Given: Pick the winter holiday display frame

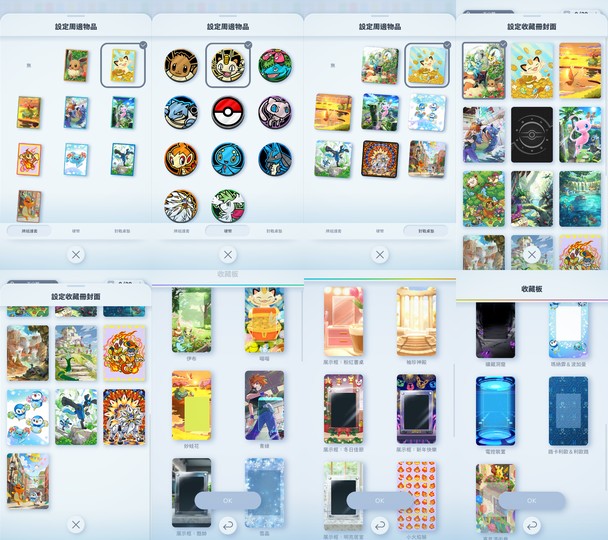Looking at the screenshot, I should 344,409.
